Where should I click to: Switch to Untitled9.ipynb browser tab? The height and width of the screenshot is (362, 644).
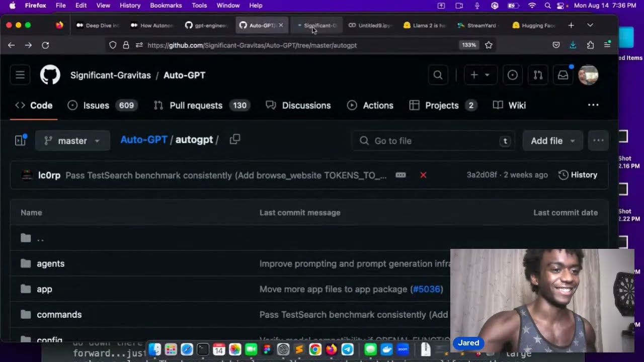point(371,25)
